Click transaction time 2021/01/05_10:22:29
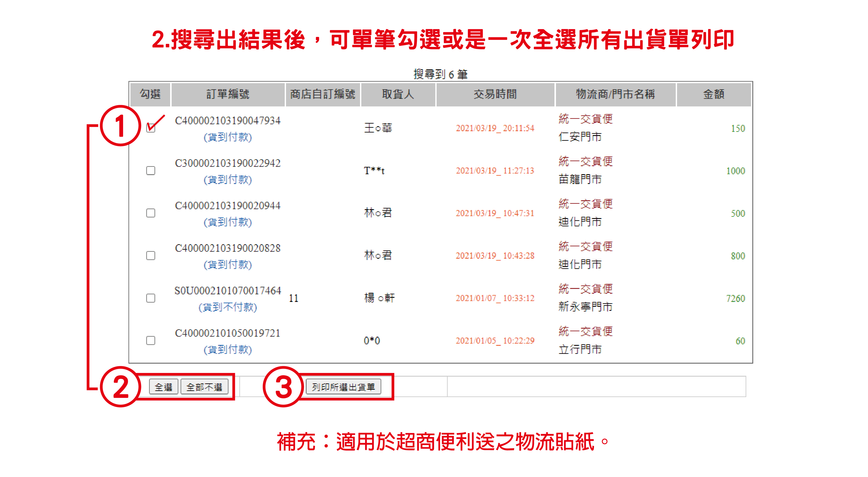 (x=495, y=341)
